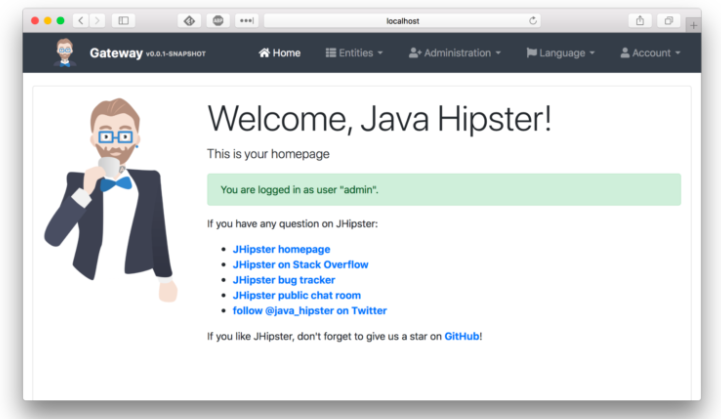Open JHipster on Stack Overflow link
The width and height of the screenshot is (721, 419).
pos(300,265)
